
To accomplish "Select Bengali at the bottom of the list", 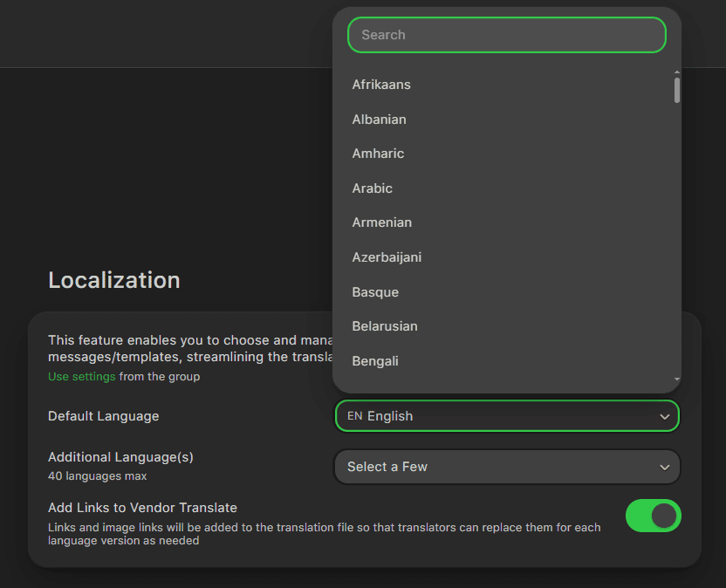I will pyautogui.click(x=374, y=360).
